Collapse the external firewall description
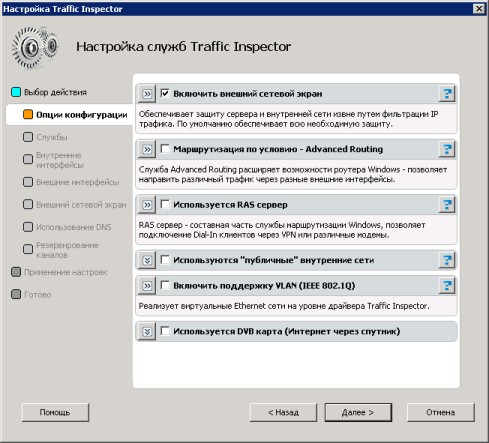The width and height of the screenshot is (489, 443). tap(147, 94)
